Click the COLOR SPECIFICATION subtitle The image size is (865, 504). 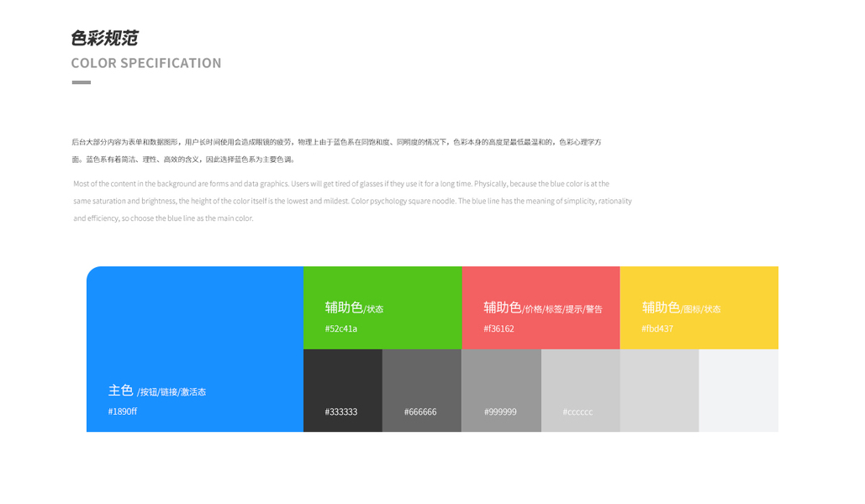click(x=146, y=63)
